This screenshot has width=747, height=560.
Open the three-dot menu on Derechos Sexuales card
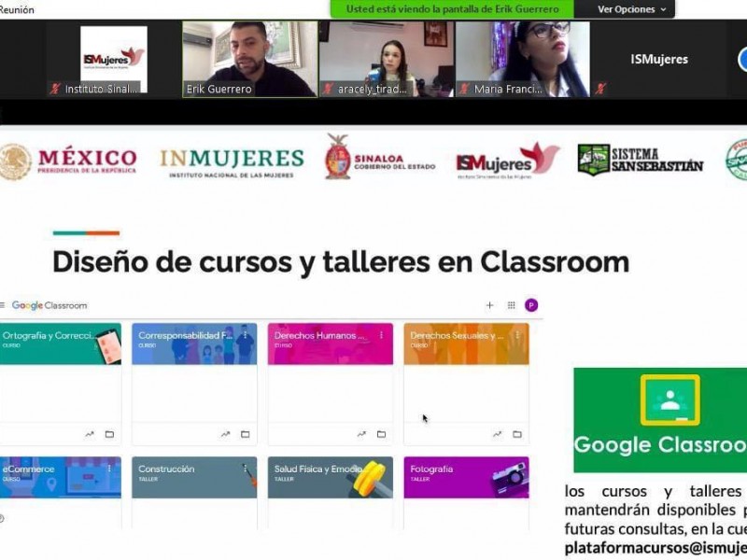click(x=517, y=335)
